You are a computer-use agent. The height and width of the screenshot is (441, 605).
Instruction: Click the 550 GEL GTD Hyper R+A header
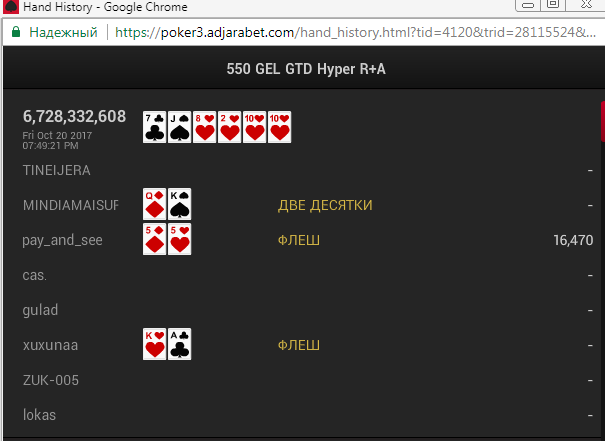(306, 69)
